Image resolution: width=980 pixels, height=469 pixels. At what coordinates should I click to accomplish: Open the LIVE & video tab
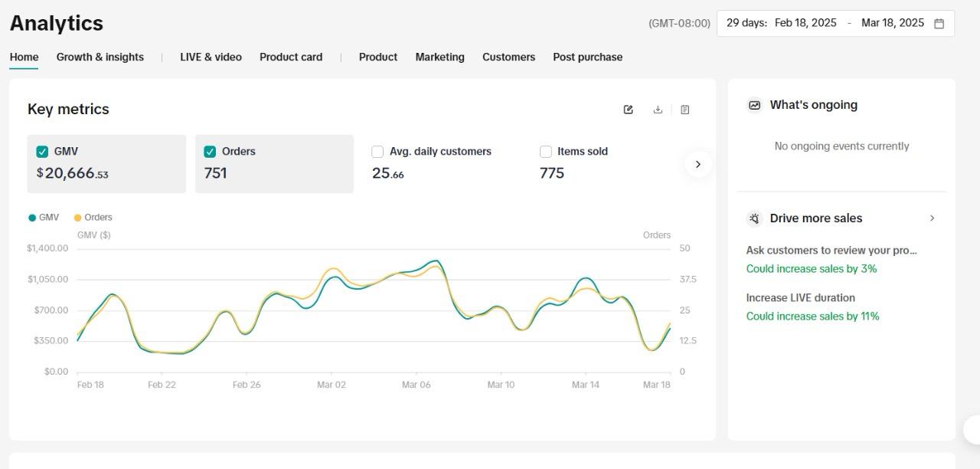(211, 57)
